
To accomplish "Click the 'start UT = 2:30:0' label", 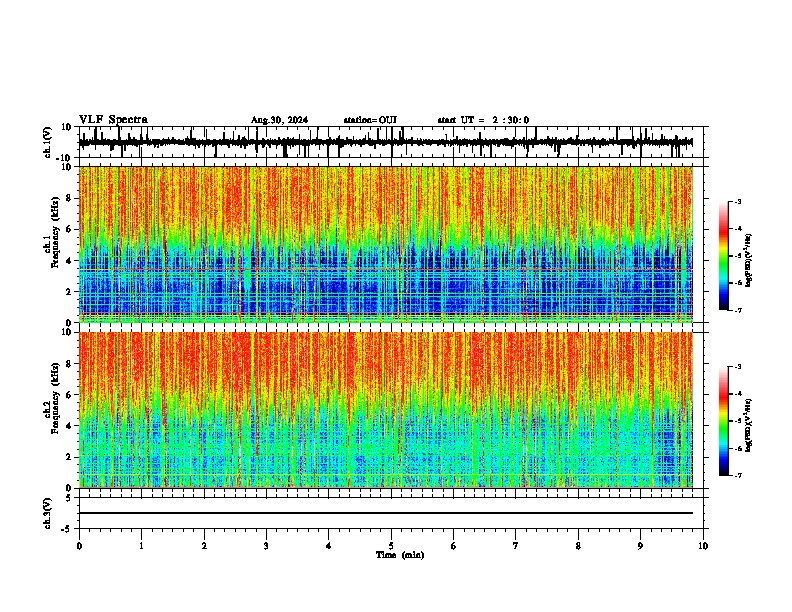I will pos(483,120).
